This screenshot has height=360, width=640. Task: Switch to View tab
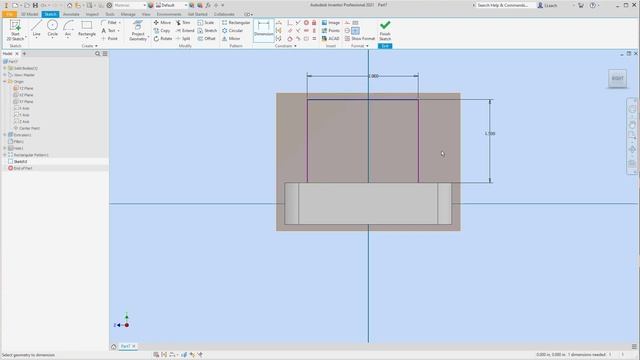pyautogui.click(x=146, y=14)
